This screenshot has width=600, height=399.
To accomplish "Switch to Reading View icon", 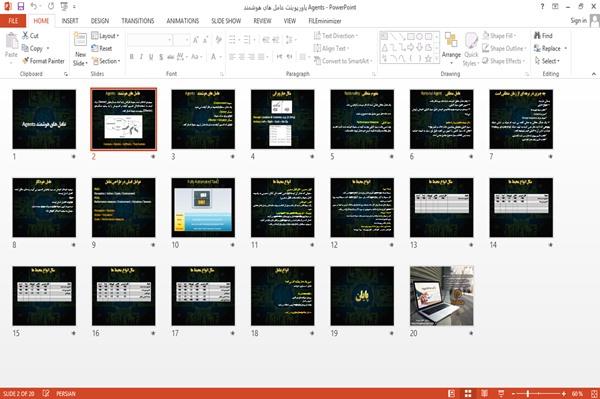I will 484,394.
